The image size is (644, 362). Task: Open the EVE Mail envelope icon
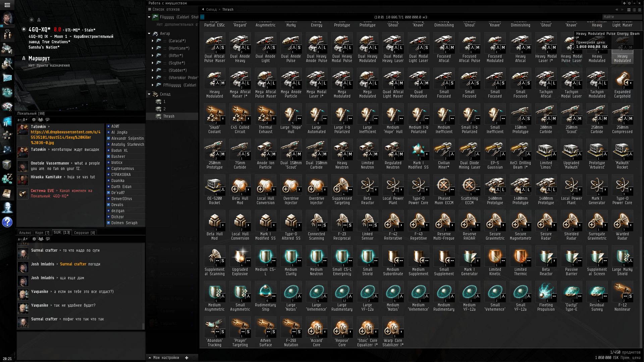pyautogui.click(x=7, y=78)
